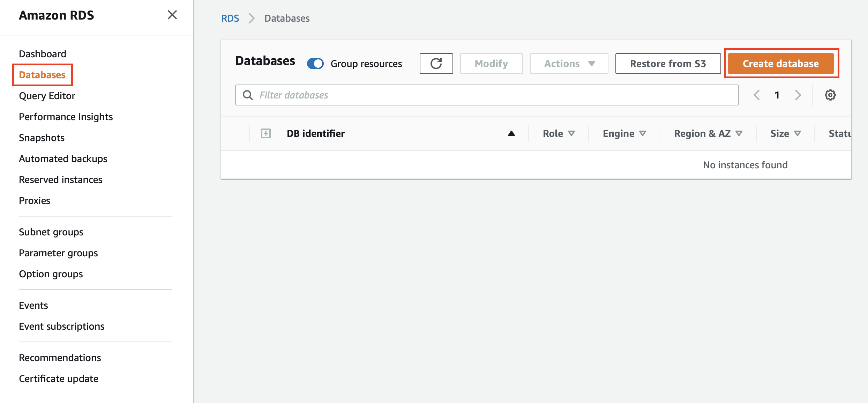Click the refresh databases icon button

tap(436, 64)
